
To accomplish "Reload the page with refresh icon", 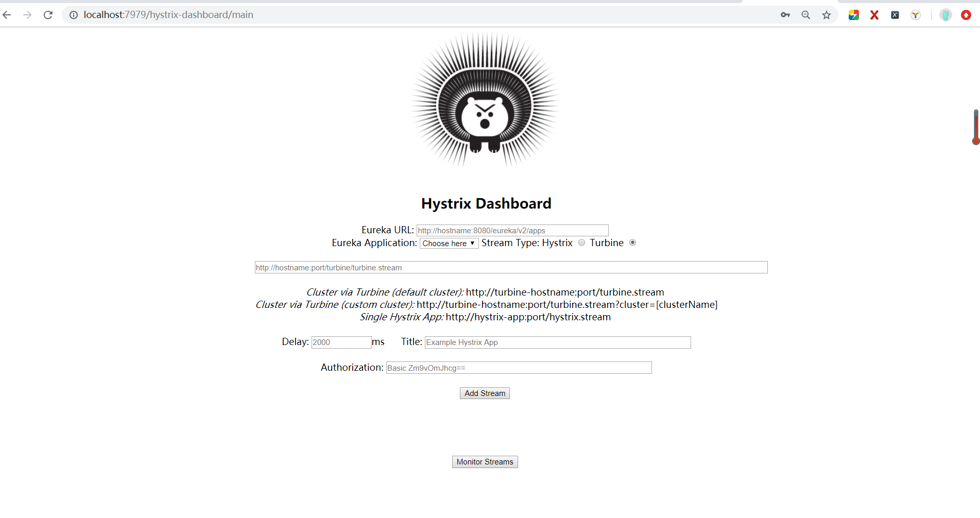I will point(48,15).
